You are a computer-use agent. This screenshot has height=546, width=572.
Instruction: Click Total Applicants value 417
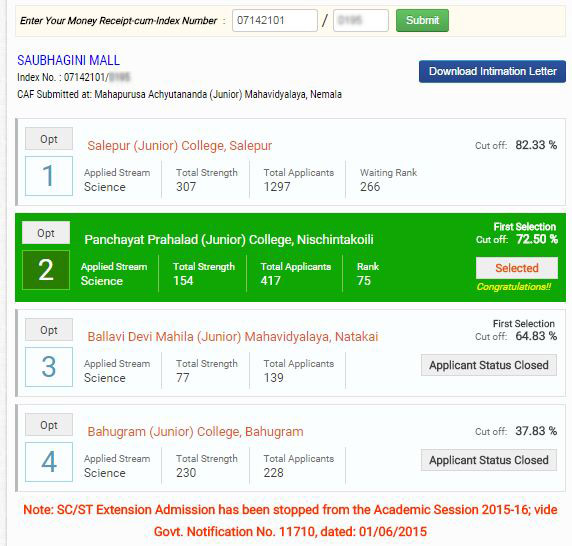[271, 280]
